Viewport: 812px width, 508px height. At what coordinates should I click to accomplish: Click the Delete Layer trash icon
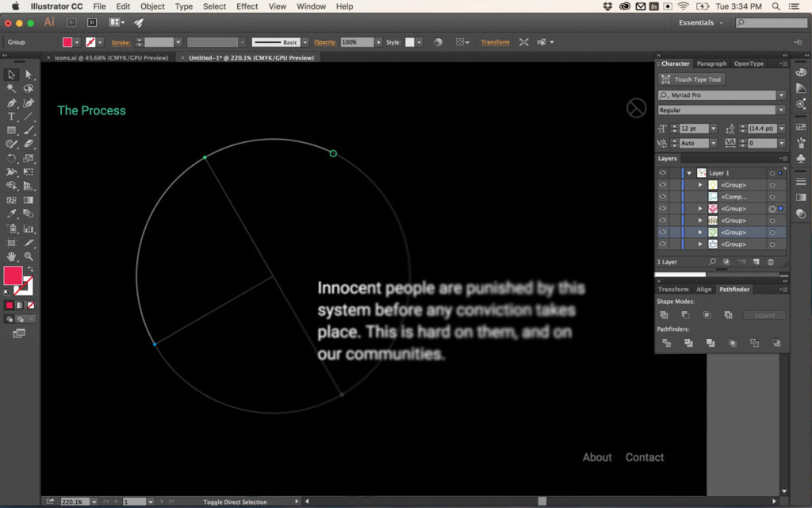point(772,261)
